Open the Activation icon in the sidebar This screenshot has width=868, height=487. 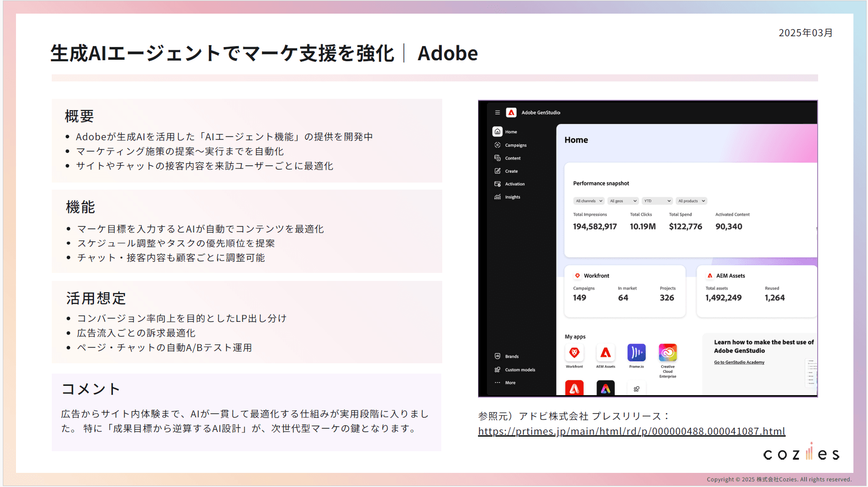pyautogui.click(x=497, y=184)
